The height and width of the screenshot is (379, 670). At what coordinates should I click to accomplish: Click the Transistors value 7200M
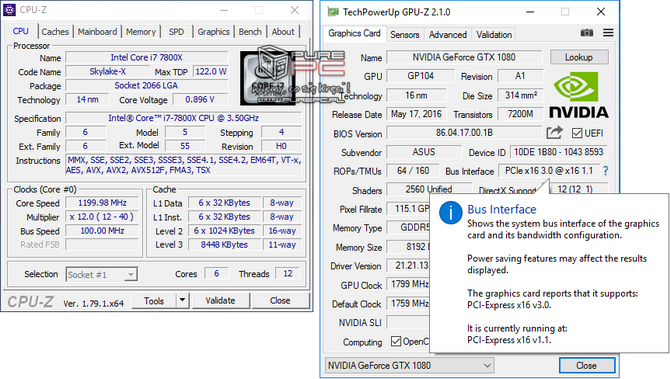pyautogui.click(x=521, y=114)
